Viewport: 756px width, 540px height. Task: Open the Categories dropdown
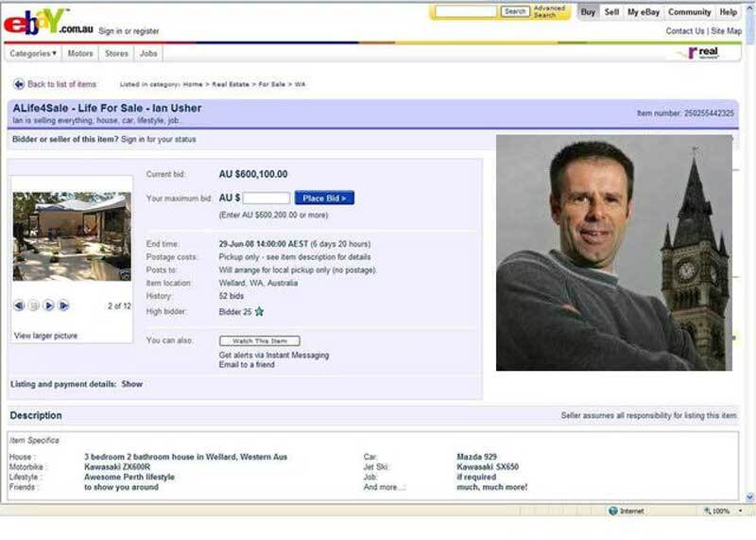33,54
